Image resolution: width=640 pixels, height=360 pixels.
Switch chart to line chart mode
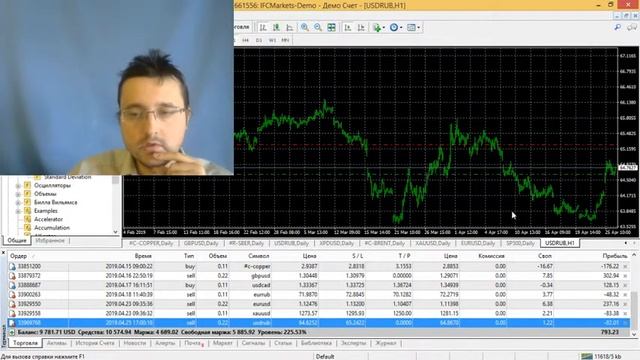coord(289,27)
